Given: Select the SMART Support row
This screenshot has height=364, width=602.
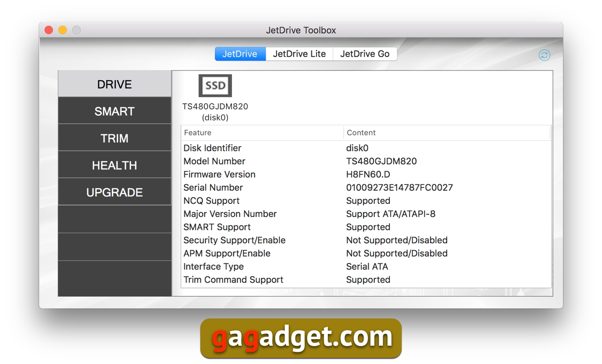Looking at the screenshot, I should pos(366,227).
